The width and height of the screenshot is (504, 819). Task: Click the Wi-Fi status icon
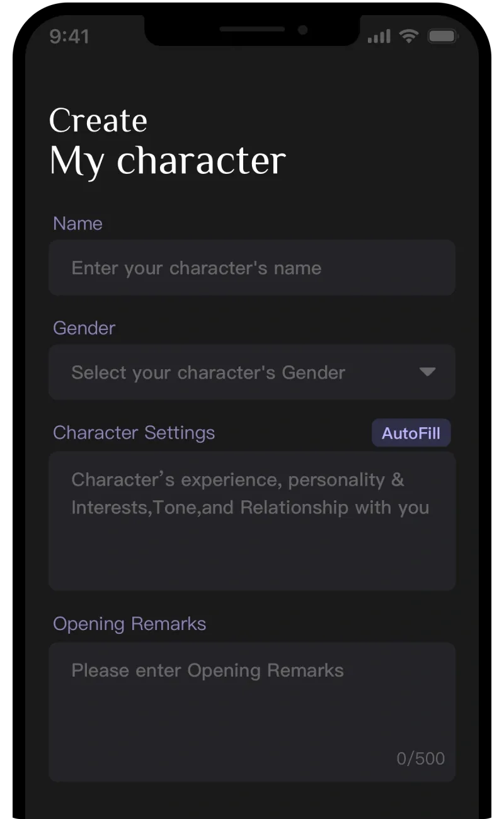[409, 37]
